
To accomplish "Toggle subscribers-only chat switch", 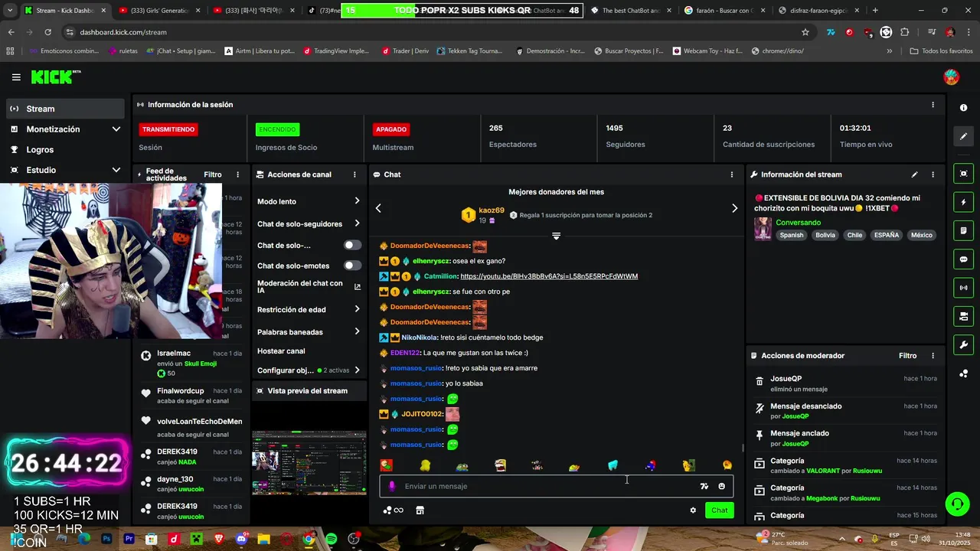I will point(352,245).
